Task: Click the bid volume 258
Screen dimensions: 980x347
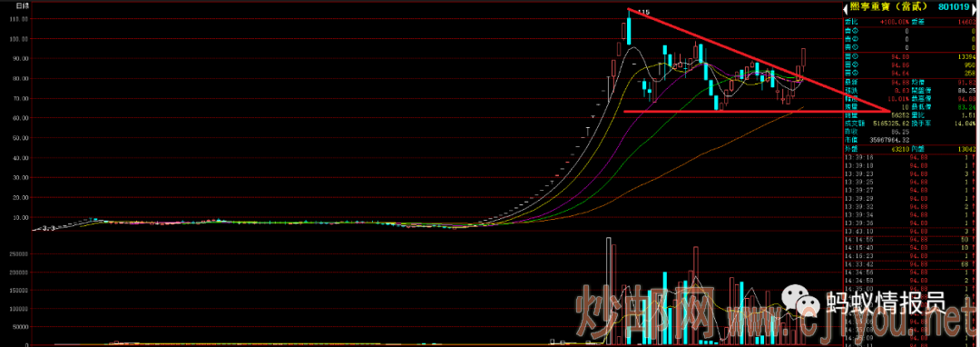Action: (969, 73)
